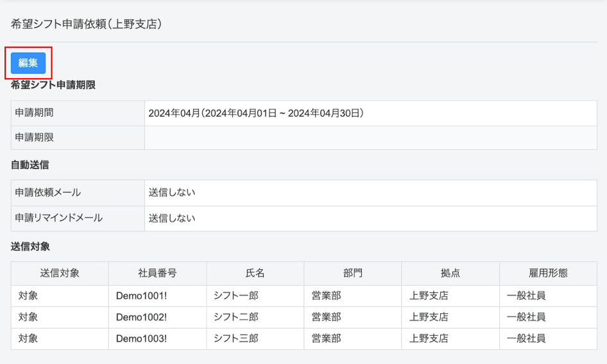Click the 社員番号 column header
Screen dimensions: 607x364
pos(157,273)
